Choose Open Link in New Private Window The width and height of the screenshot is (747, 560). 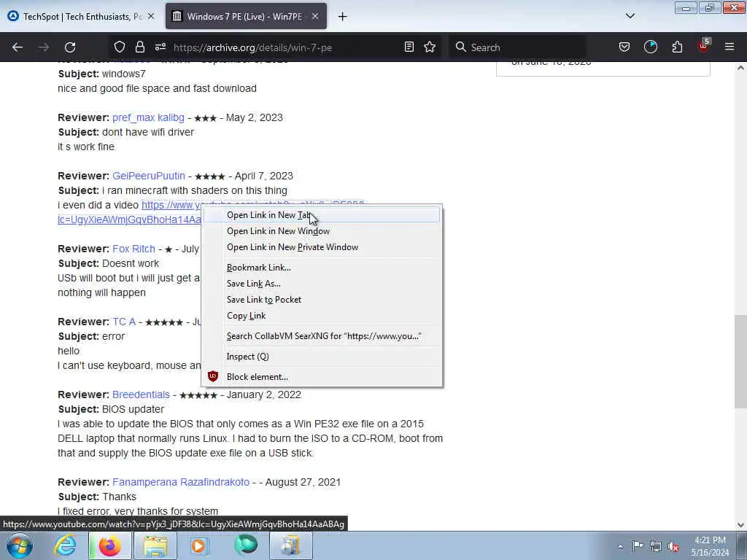tap(322, 247)
